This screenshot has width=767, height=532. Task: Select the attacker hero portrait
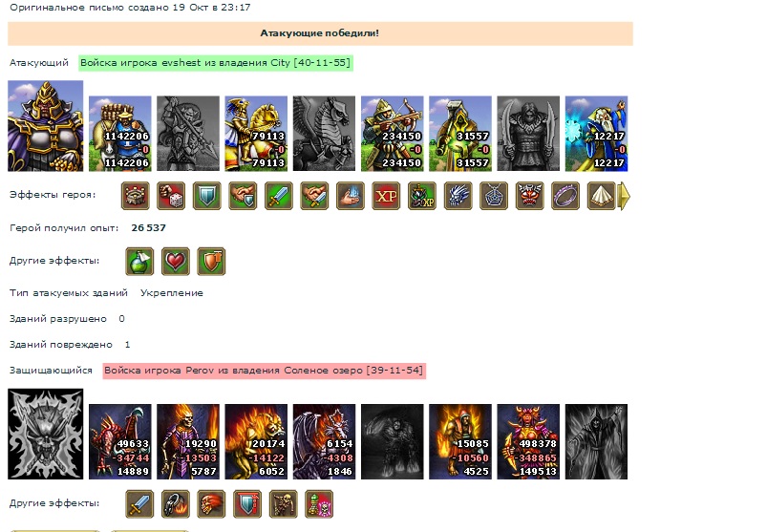tap(46, 126)
